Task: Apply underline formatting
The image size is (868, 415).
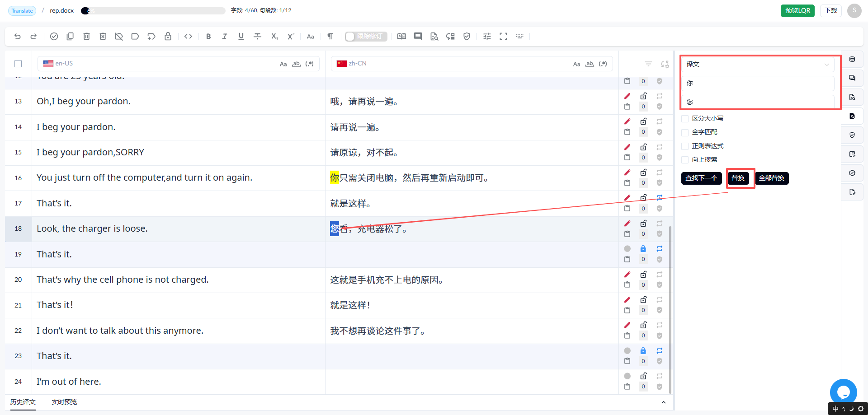Action: point(241,37)
